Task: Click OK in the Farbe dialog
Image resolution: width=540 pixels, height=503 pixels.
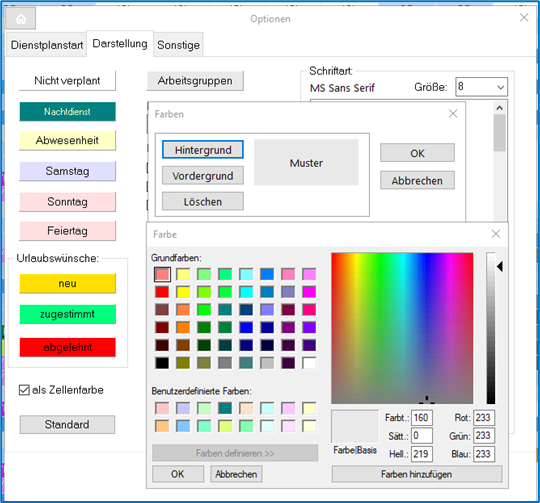Action: click(178, 474)
